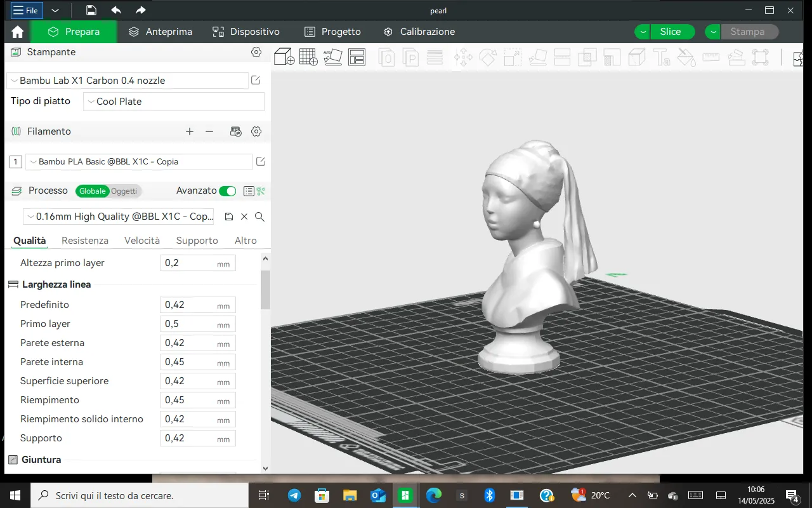Open the Stampa options dropdown arrow
The width and height of the screenshot is (812, 508).
pos(714,32)
